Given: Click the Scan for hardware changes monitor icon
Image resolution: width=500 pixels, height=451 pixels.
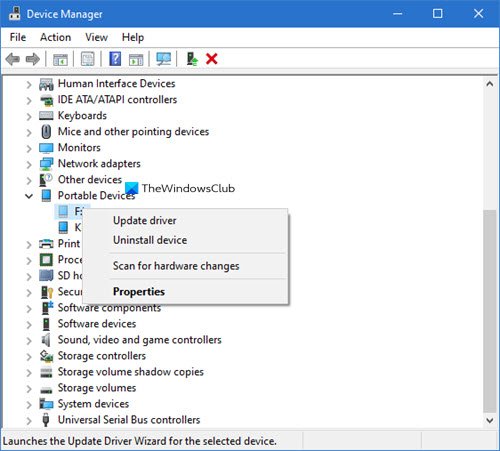Looking at the screenshot, I should 164,59.
